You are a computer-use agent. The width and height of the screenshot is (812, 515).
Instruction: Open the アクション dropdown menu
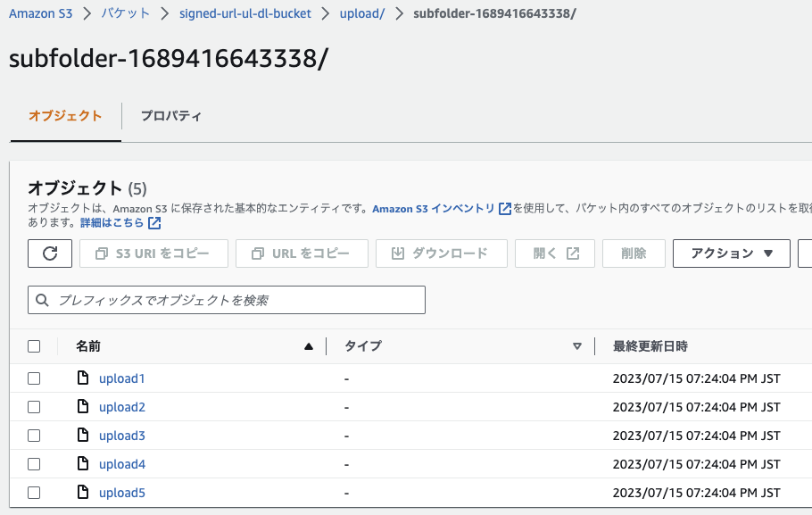731,253
